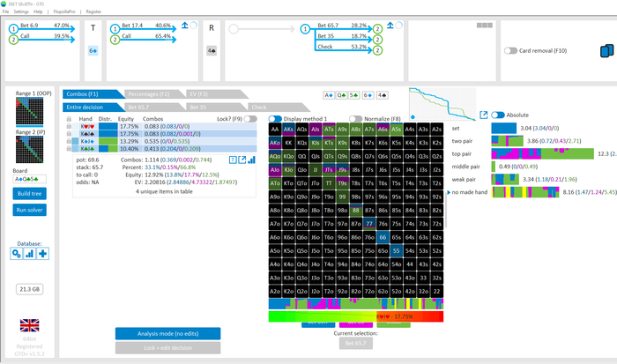Toggle the Card removal (F10) switch
617x364 pixels.
[510, 50]
